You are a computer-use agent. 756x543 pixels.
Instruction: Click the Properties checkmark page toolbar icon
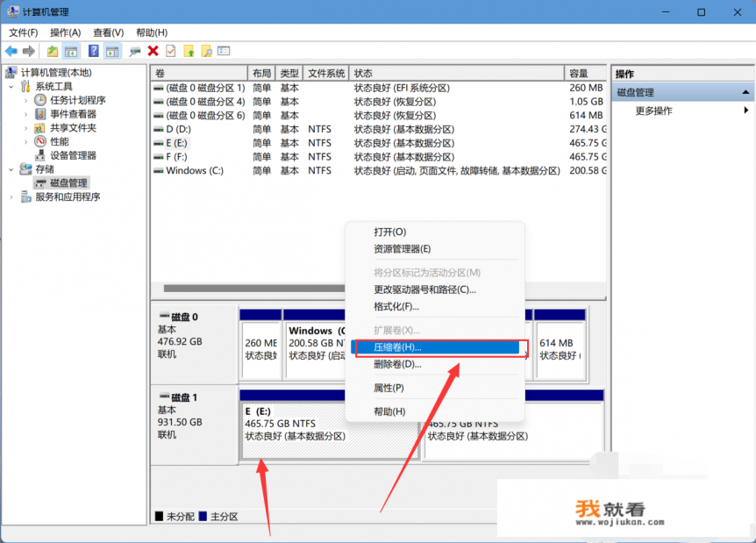click(170, 51)
